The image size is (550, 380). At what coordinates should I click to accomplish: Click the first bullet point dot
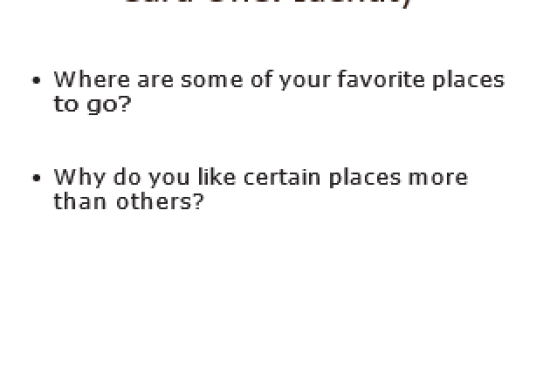pos(36,81)
